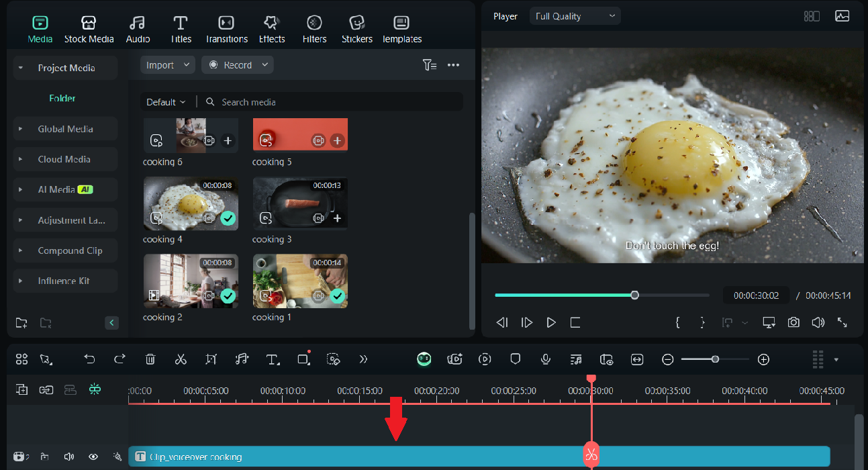Expand the Global Media section
The height and width of the screenshot is (470, 868).
click(x=21, y=129)
